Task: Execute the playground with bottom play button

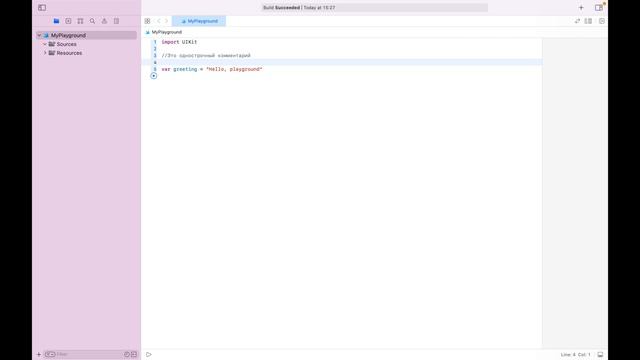Action: click(x=149, y=354)
